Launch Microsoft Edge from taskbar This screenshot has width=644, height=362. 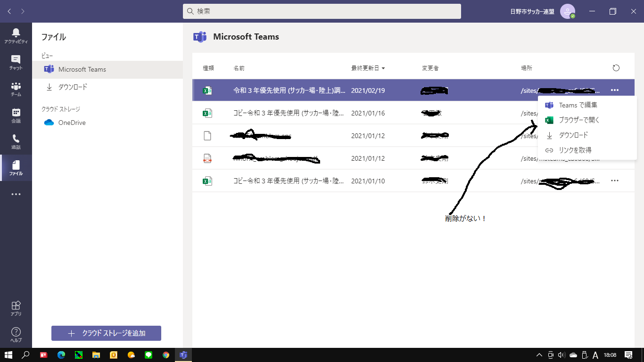[x=61, y=355]
